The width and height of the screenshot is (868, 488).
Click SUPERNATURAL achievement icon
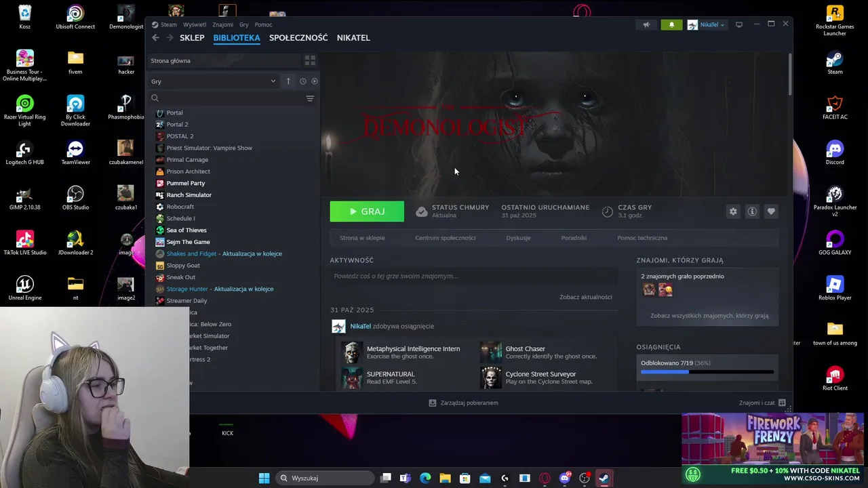pos(352,378)
